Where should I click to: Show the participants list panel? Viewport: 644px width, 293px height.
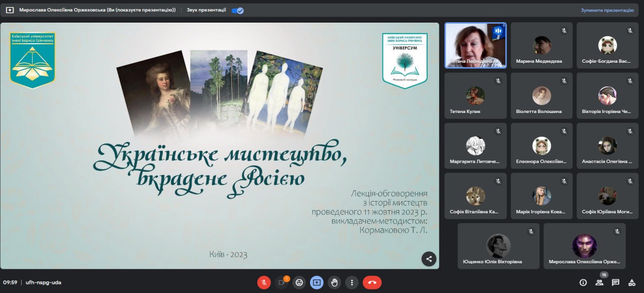pyautogui.click(x=599, y=282)
